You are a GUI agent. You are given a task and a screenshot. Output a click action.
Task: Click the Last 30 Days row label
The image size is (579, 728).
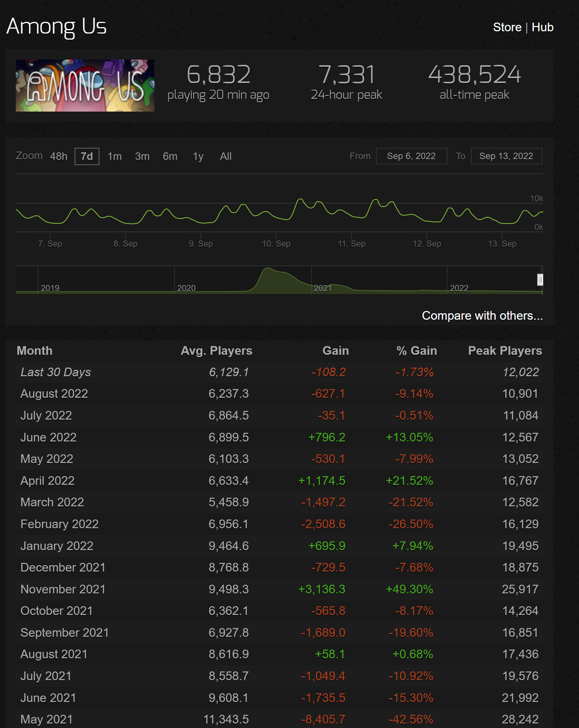click(56, 372)
